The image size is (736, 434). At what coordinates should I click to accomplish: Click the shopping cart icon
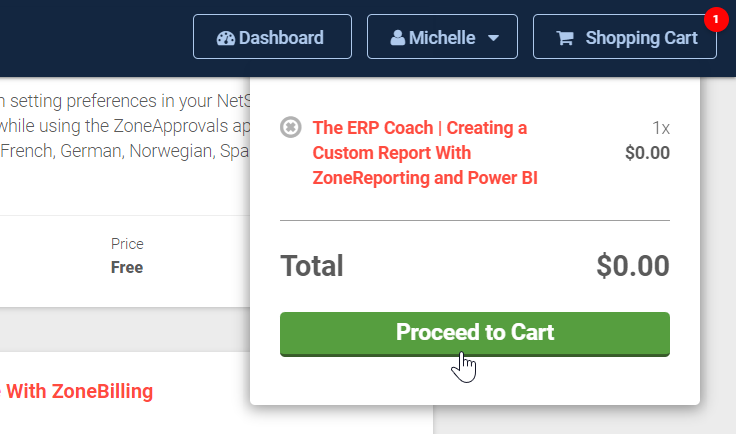pos(565,38)
